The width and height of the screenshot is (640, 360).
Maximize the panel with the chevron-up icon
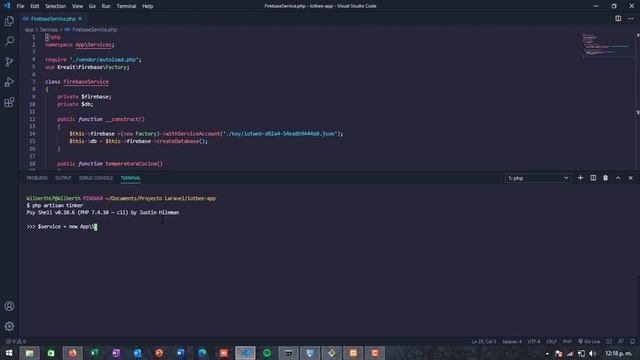[x=618, y=178]
